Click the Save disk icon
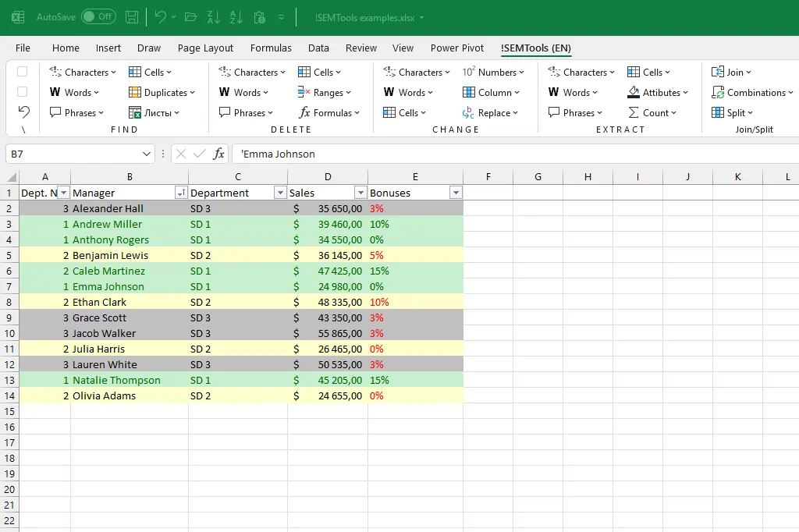 [x=131, y=17]
